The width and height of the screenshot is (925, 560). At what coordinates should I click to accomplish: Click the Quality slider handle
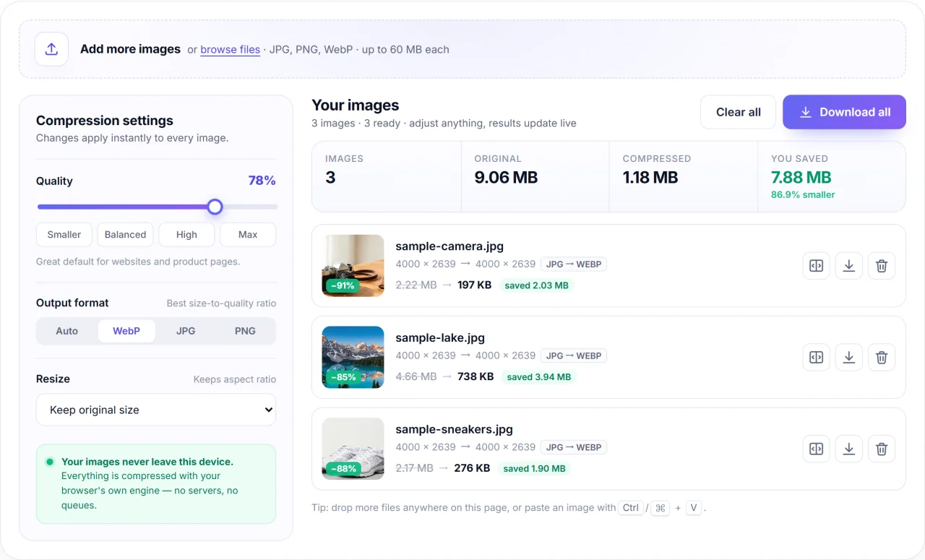[215, 207]
